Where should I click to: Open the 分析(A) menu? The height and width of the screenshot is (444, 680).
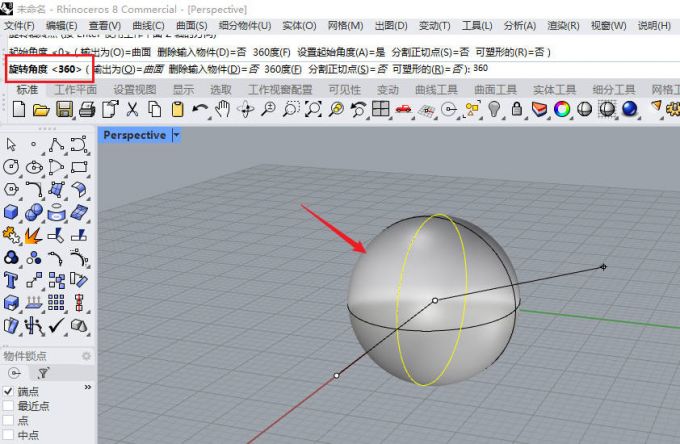pos(520,26)
